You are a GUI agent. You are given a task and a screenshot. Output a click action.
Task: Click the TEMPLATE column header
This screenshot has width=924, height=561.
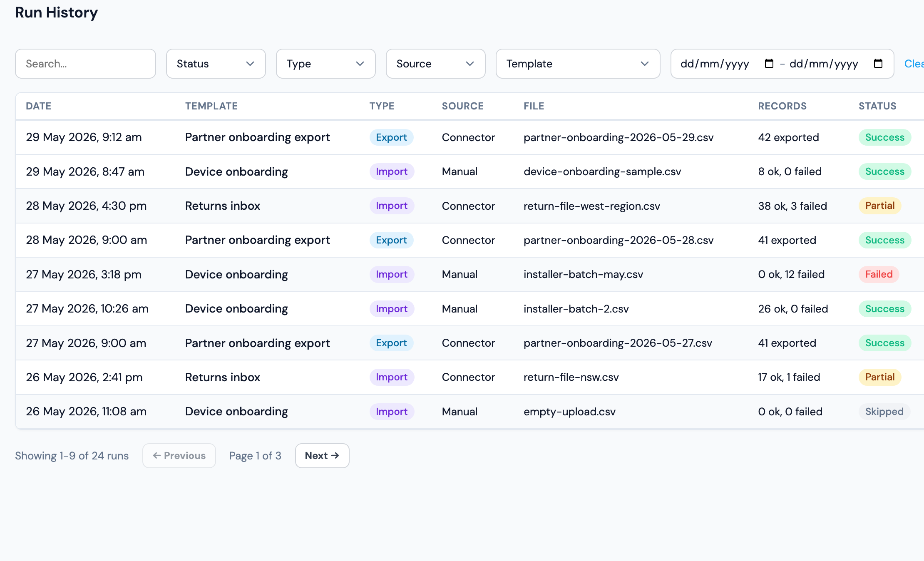[x=211, y=106]
